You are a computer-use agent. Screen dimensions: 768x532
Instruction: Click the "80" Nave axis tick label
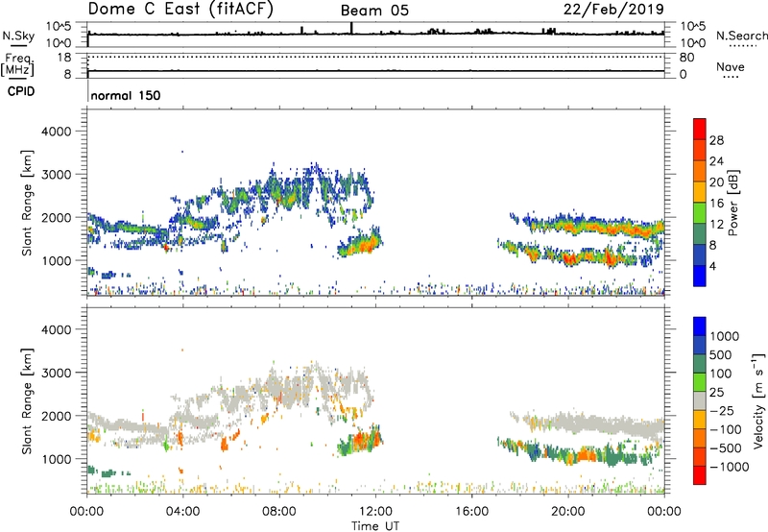[687, 58]
